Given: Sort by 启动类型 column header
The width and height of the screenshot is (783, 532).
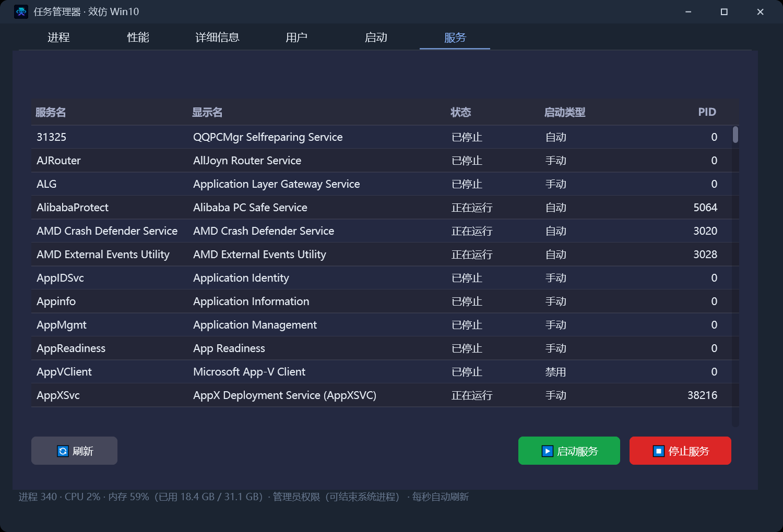Looking at the screenshot, I should (565, 112).
